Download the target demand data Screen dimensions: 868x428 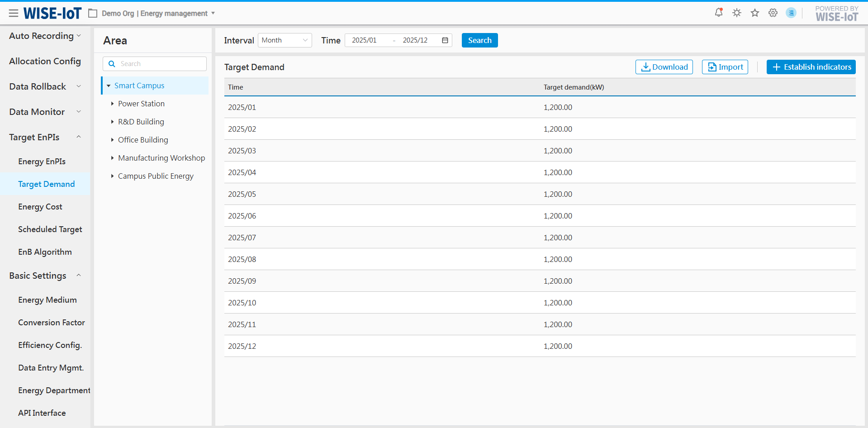tap(664, 67)
